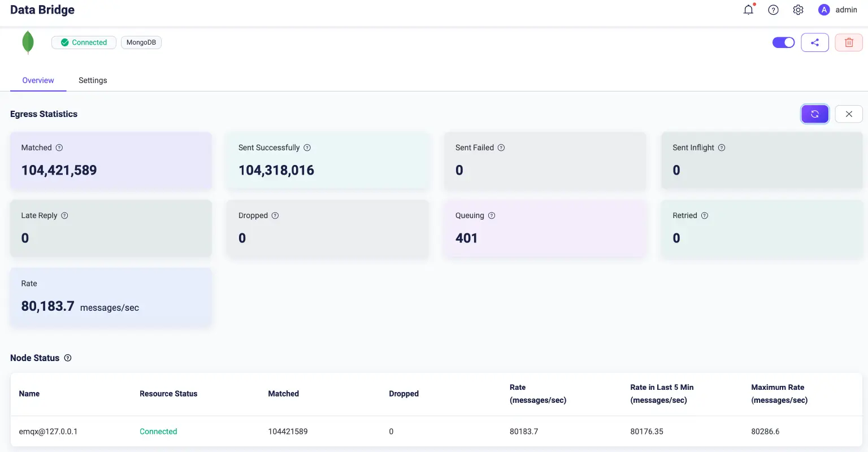The width and height of the screenshot is (868, 452).
Task: Click the Sent Failed help icon
Action: (501, 147)
